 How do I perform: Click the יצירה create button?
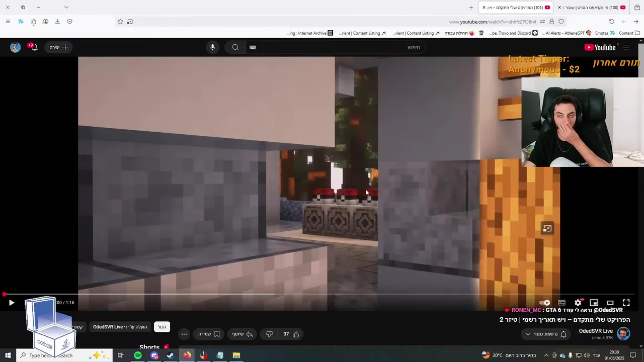coord(59,47)
